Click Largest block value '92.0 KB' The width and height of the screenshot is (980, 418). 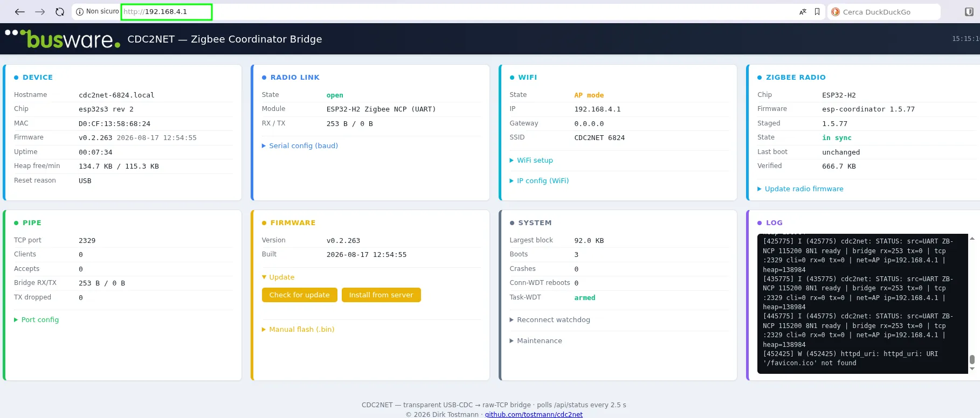[x=589, y=240]
